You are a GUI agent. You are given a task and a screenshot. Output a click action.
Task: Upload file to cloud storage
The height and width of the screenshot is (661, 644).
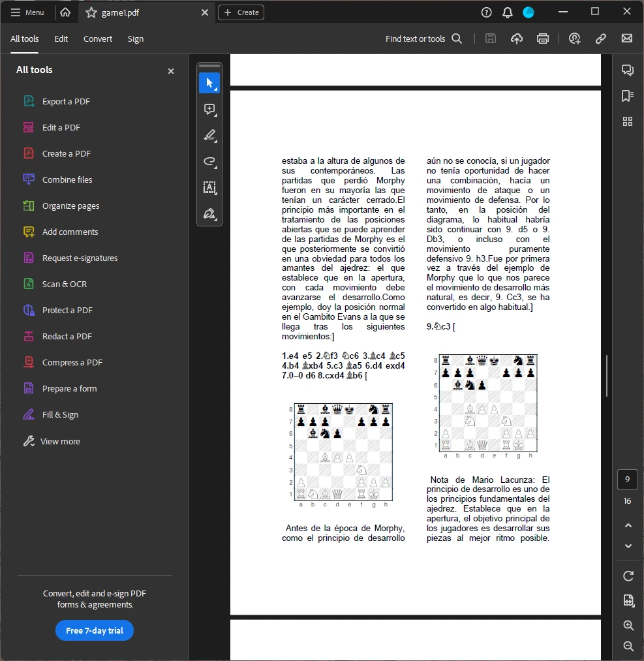pos(517,38)
